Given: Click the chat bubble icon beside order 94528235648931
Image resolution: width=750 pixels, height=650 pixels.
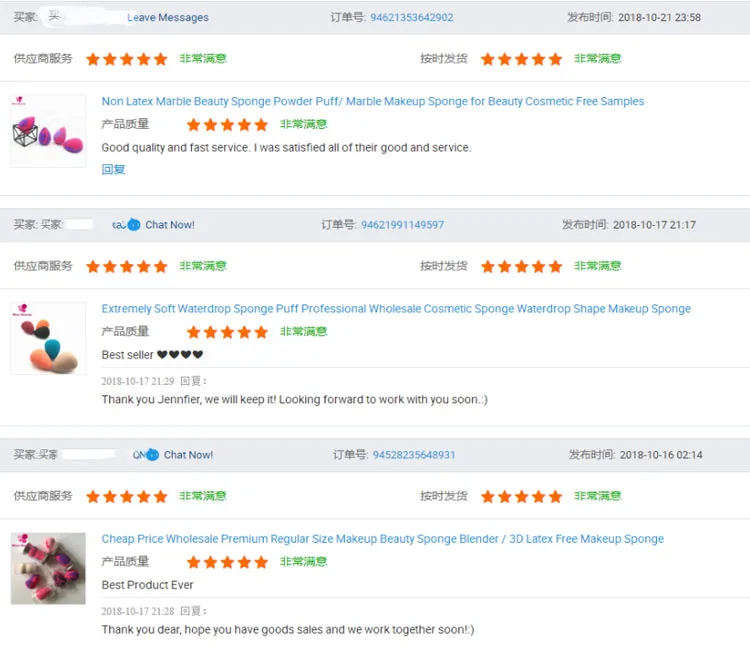Looking at the screenshot, I should point(152,455).
